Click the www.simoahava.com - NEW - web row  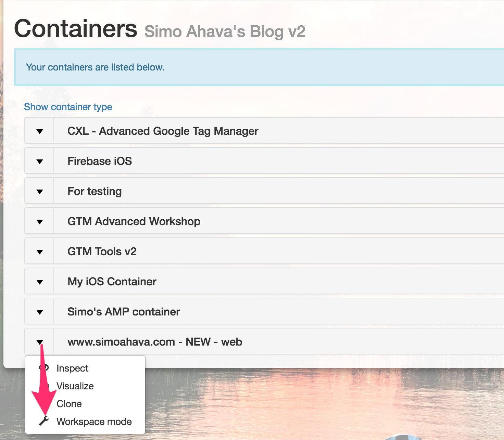coord(279,342)
